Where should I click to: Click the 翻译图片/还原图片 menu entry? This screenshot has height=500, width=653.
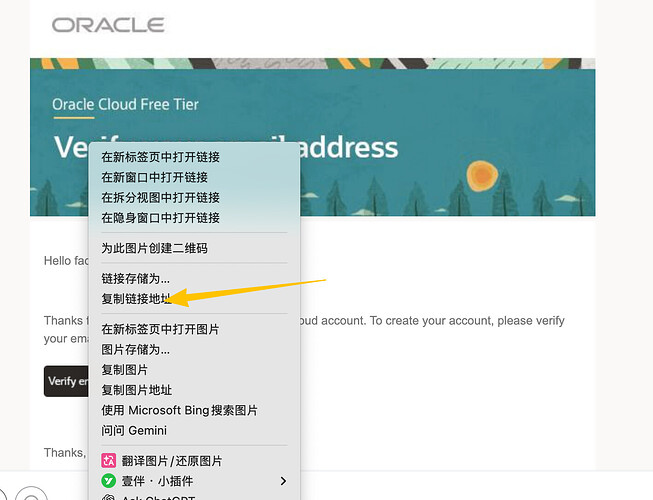[x=194, y=461]
